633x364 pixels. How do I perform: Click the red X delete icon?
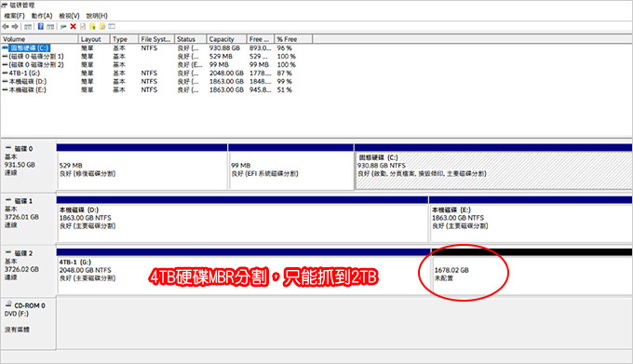[73, 27]
